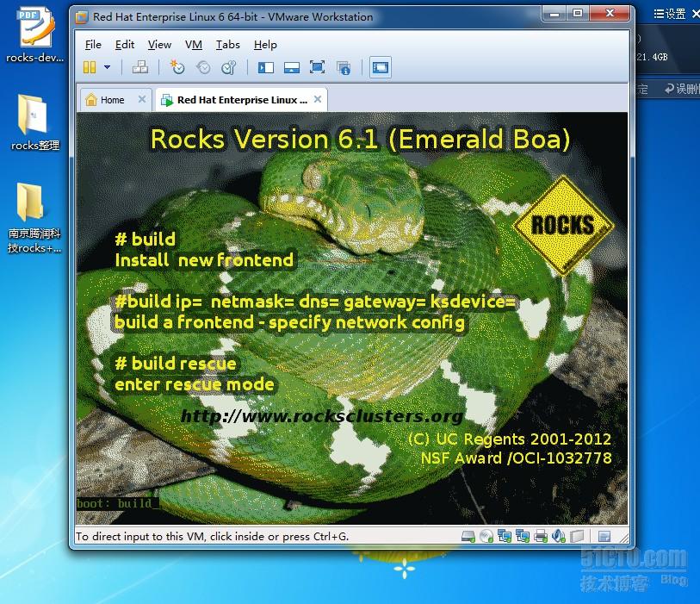This screenshot has height=604, width=700.
Task: Switch to Unity mode icon
Action: point(344,68)
